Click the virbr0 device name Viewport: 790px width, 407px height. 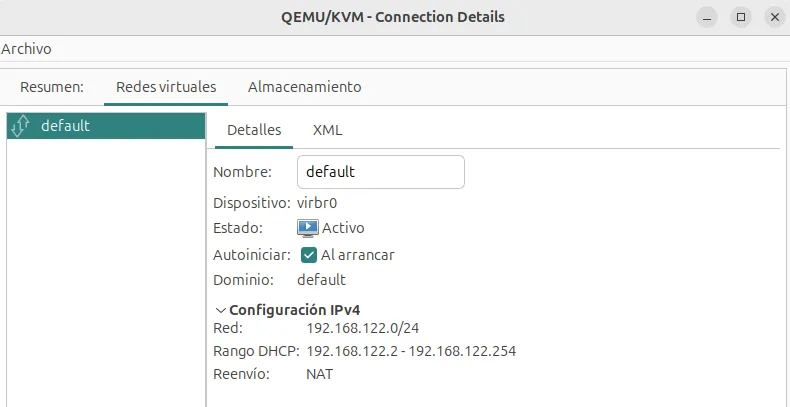tap(317, 202)
